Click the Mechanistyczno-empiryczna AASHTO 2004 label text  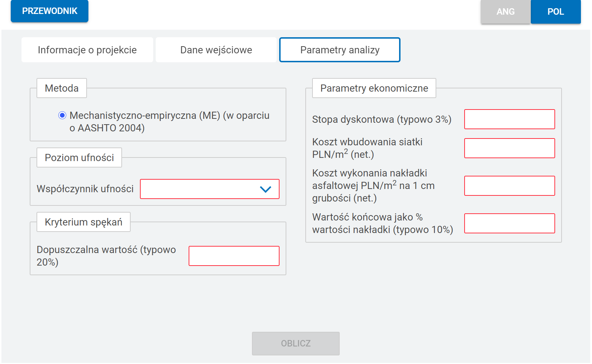pos(169,122)
